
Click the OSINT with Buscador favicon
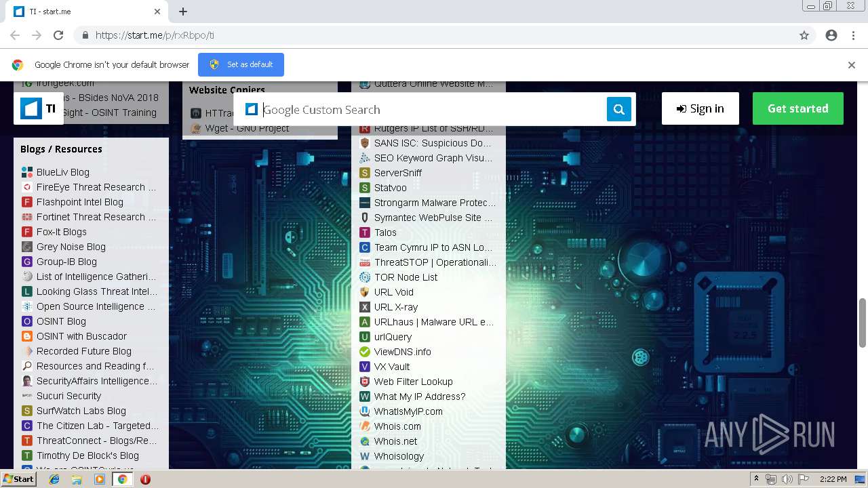pyautogui.click(x=27, y=336)
